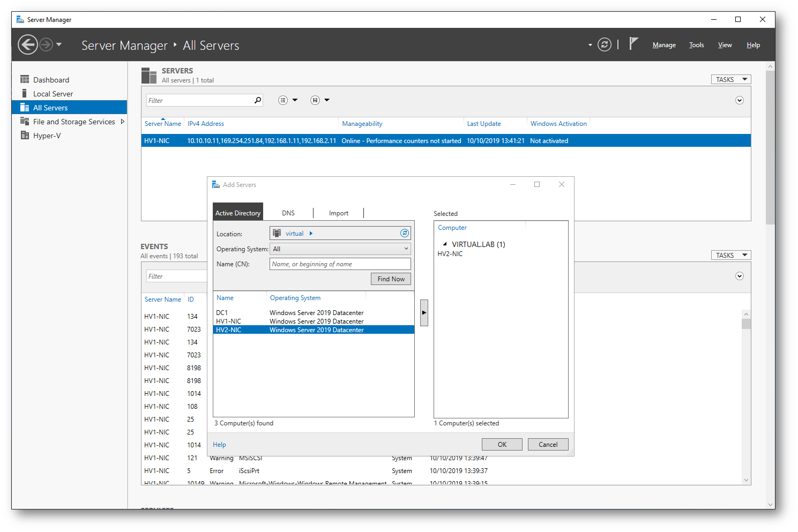Switch to the Import tab
The width and height of the screenshot is (798, 532).
click(339, 213)
